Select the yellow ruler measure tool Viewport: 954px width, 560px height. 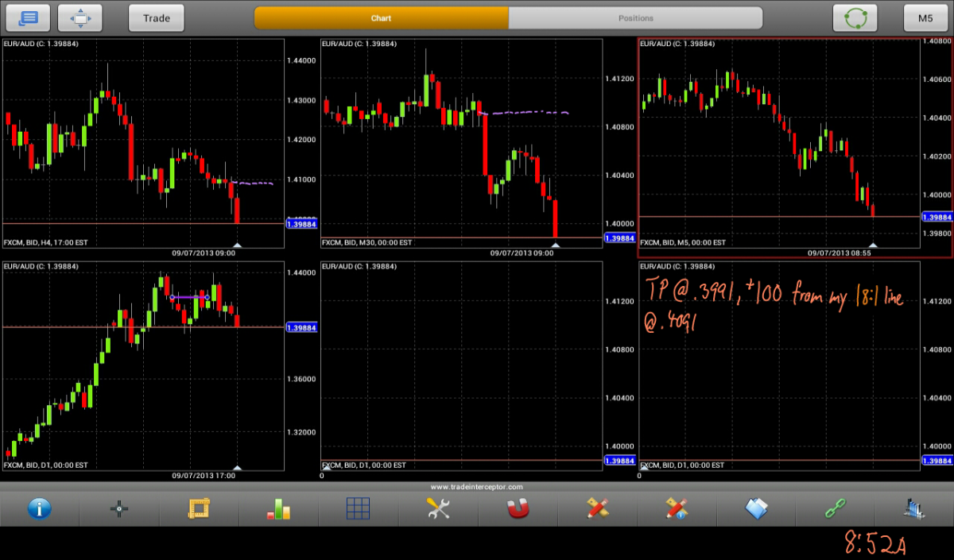tap(199, 508)
